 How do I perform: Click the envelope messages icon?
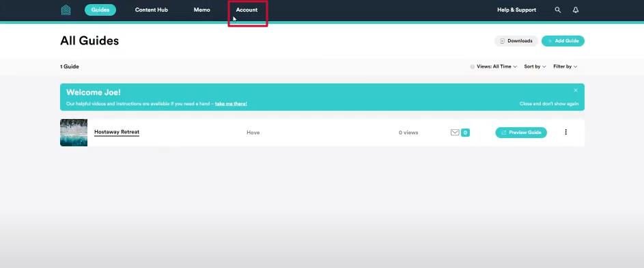coord(455,133)
